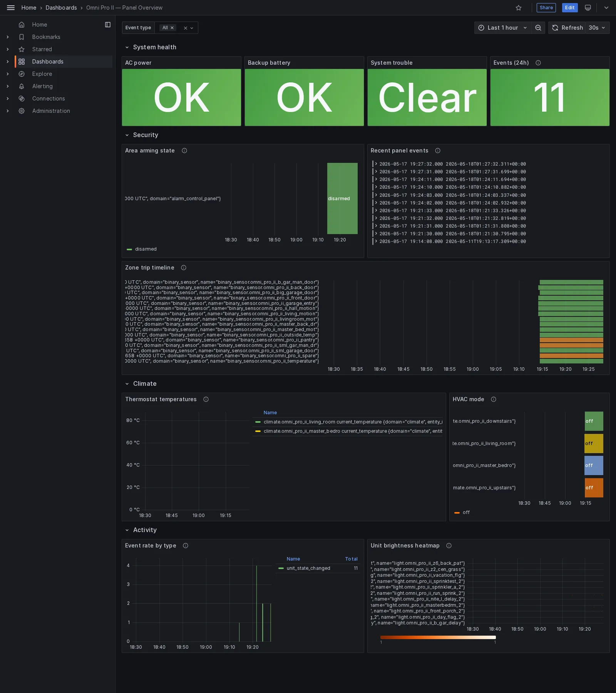This screenshot has height=693, width=616.
Task: Open the AC power panel title
Action: (x=138, y=63)
